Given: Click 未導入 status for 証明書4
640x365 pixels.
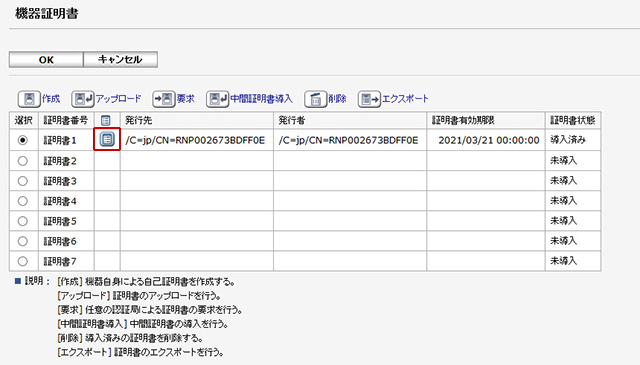Looking at the screenshot, I should click(564, 200).
